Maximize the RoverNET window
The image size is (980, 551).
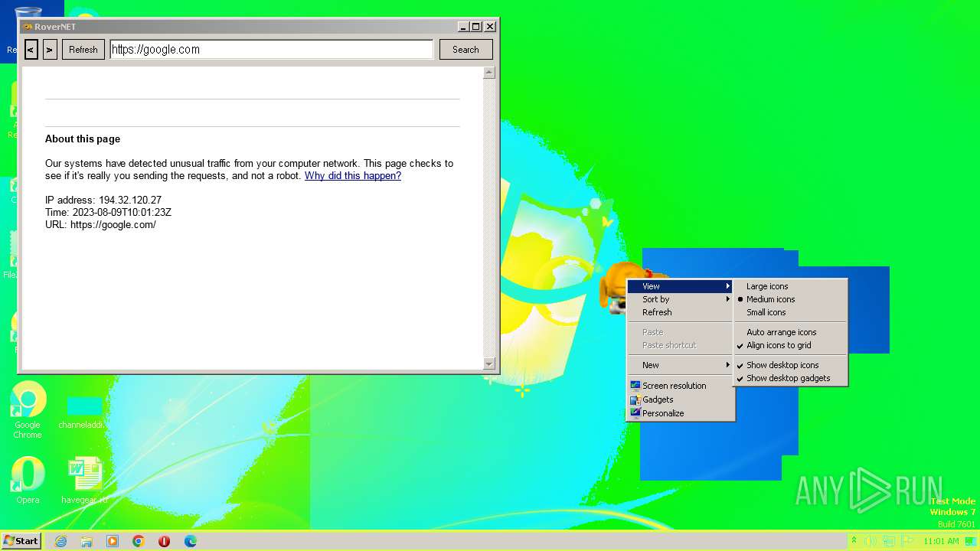pos(476,27)
